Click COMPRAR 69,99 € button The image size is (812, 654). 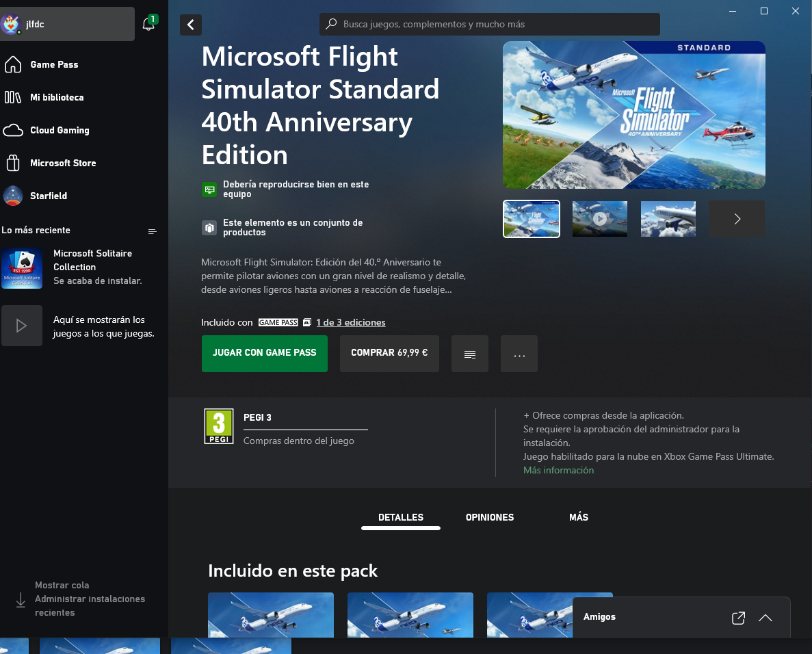point(389,353)
